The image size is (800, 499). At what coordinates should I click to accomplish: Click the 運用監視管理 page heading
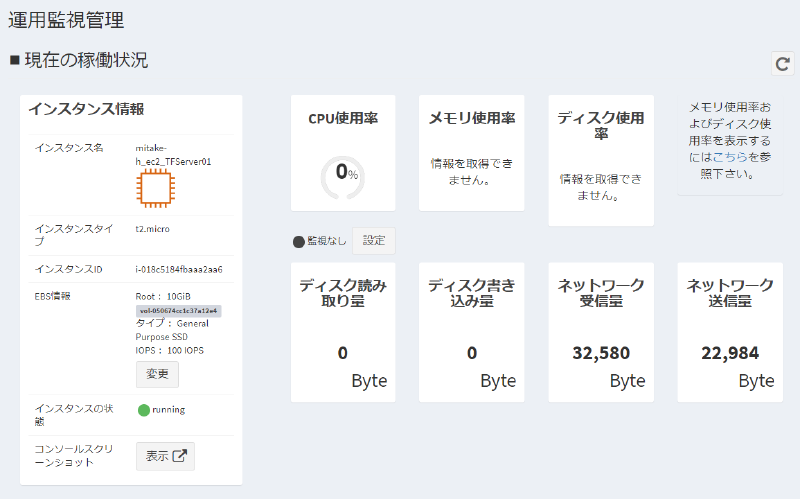coord(66,18)
